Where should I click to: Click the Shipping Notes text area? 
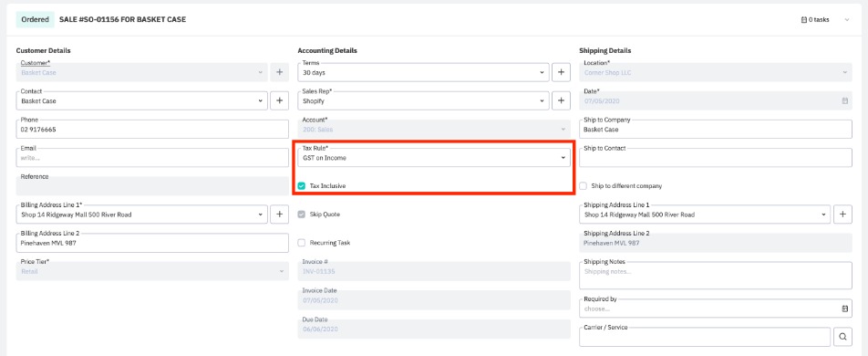[x=716, y=275]
